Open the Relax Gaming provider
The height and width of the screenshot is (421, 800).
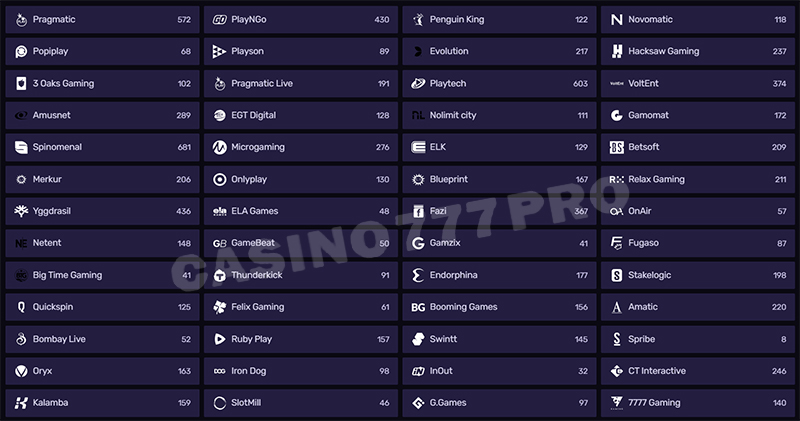[698, 179]
